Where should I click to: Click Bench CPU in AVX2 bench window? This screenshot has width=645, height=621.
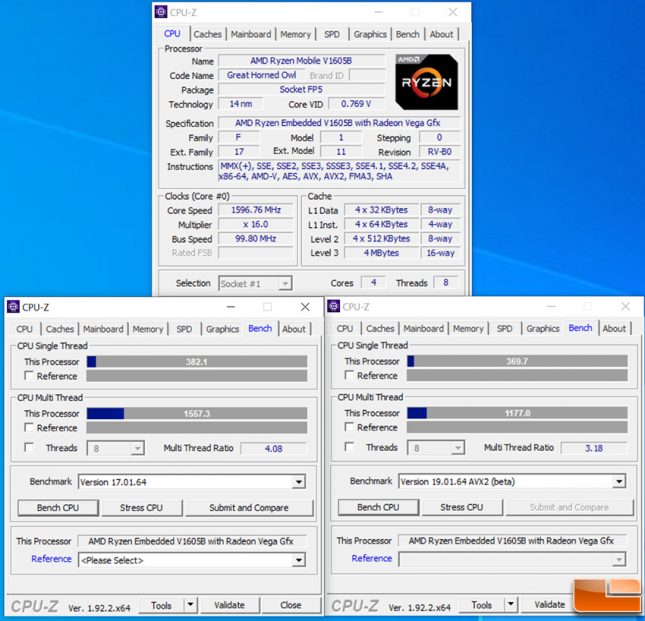point(378,507)
